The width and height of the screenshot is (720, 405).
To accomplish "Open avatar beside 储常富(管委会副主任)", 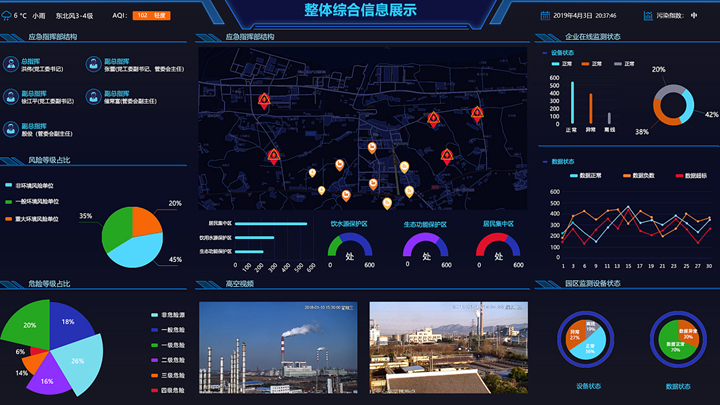I will (93, 97).
